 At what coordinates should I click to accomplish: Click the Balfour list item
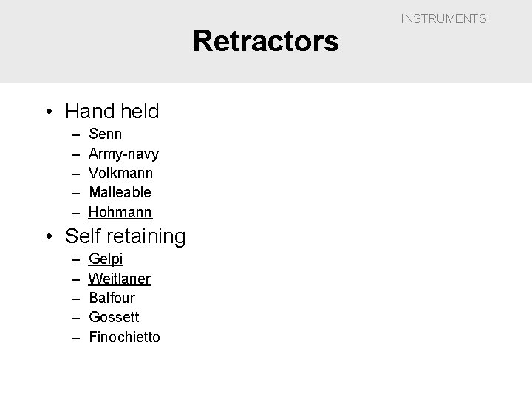[x=111, y=298]
